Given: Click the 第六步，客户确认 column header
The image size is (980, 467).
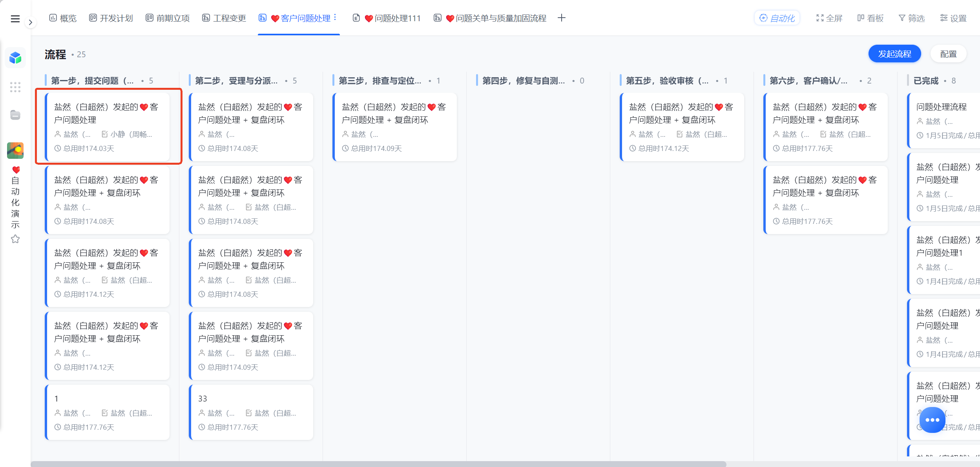Looking at the screenshot, I should point(808,81).
